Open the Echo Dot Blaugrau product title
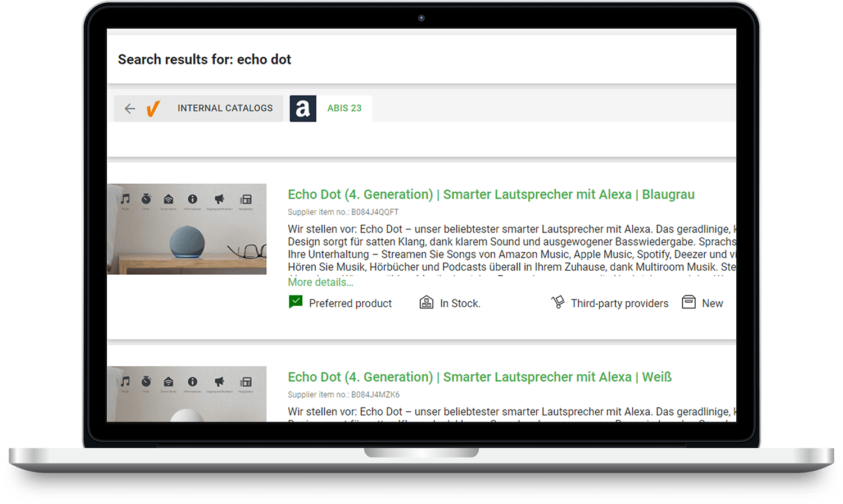Image resolution: width=843 pixels, height=504 pixels. (x=491, y=194)
